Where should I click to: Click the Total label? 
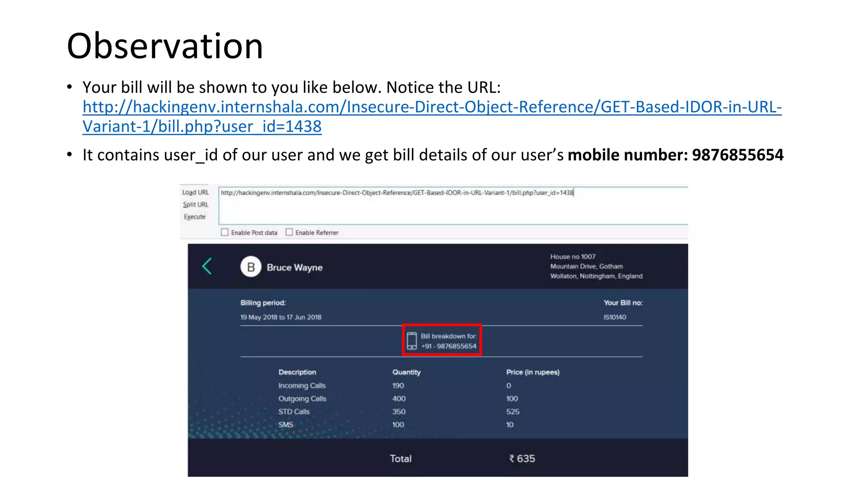click(401, 459)
